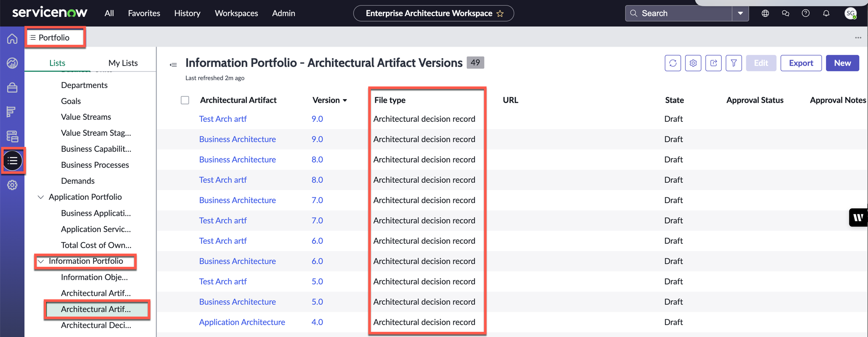Click the URL column header
The width and height of the screenshot is (868, 337).
tap(510, 100)
